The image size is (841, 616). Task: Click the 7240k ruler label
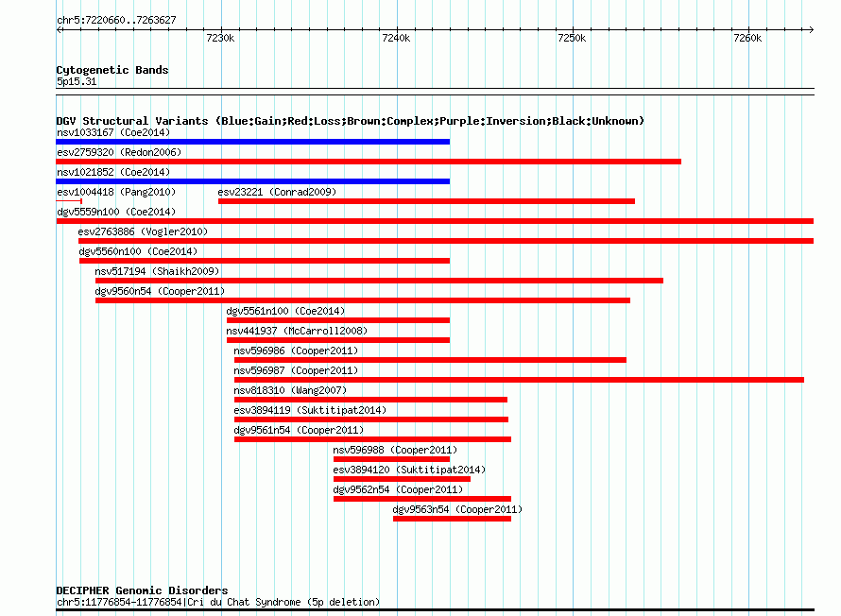(396, 38)
